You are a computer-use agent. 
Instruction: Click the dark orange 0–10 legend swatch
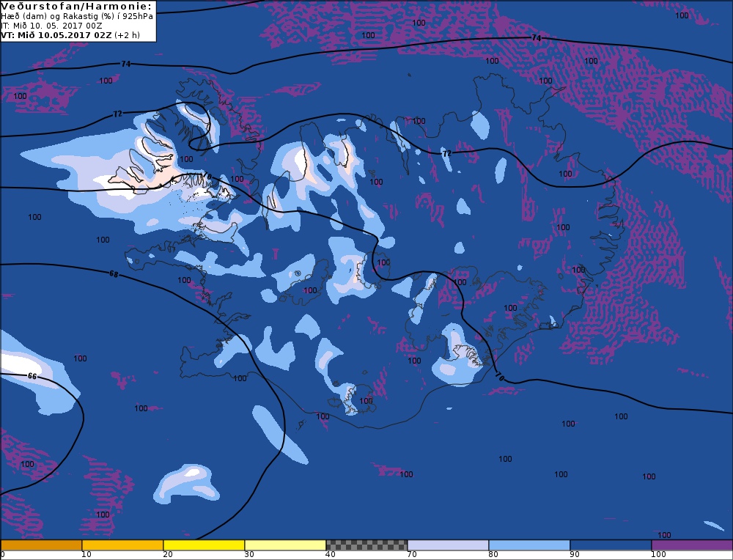[x=41, y=545]
